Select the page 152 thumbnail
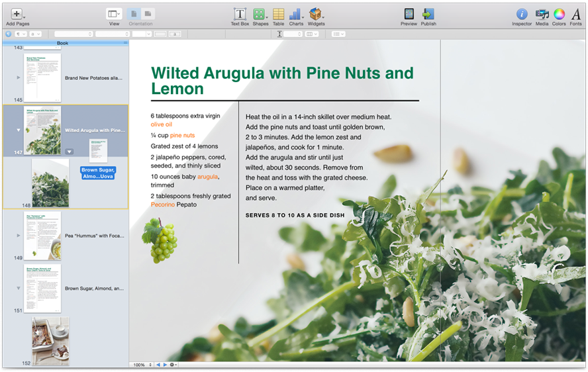 tap(50, 341)
